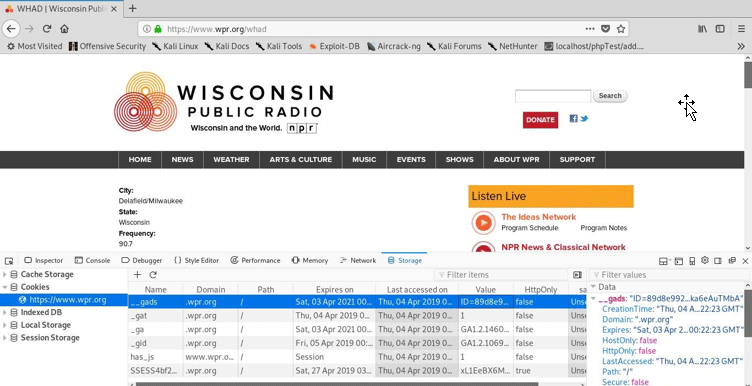The height and width of the screenshot is (386, 752).
Task: Open WPR Twitter page icon
Action: tap(584, 118)
